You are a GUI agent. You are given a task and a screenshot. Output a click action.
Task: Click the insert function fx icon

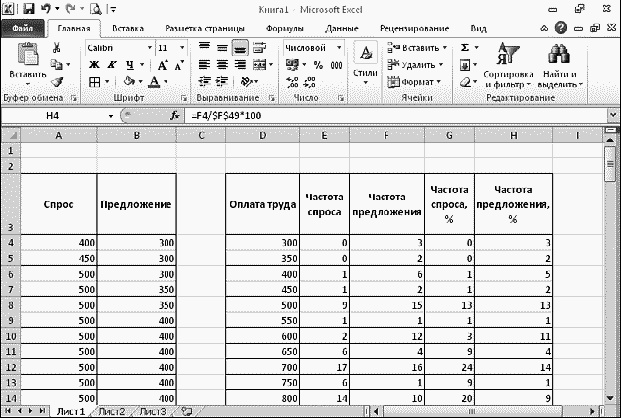176,116
